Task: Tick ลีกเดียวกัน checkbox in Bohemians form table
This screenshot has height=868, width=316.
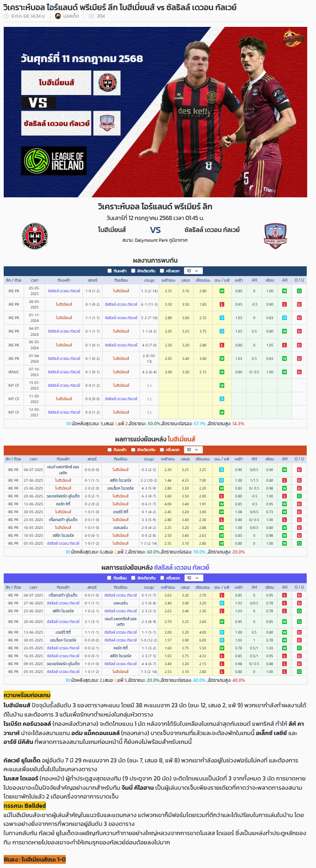Action: (x=133, y=450)
